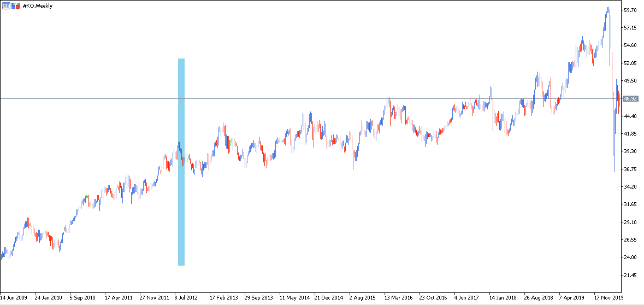Click the 4 Jun 2017 date label
The width and height of the screenshot is (644, 305).
click(467, 297)
